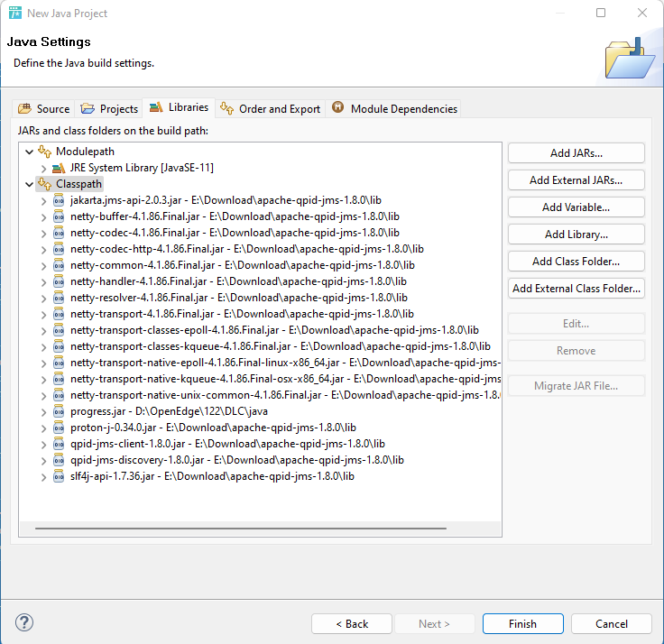Collapse the Classpath tree node
The height and width of the screenshot is (644, 664).
click(x=29, y=184)
